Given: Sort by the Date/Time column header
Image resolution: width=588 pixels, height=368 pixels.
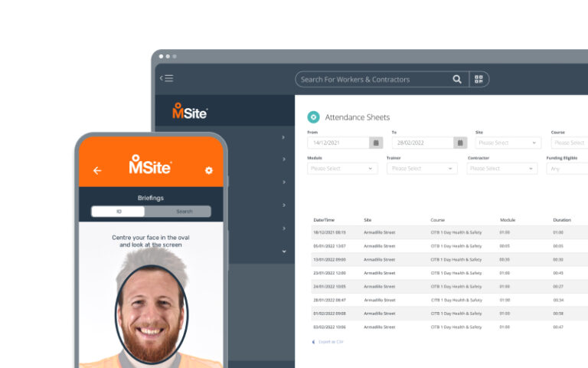Looking at the screenshot, I should (x=325, y=220).
